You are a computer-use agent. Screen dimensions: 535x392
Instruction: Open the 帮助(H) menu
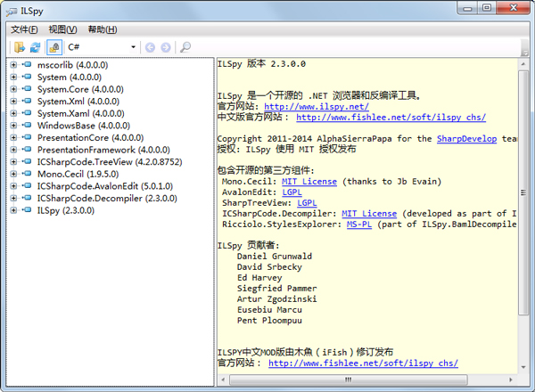point(103,29)
